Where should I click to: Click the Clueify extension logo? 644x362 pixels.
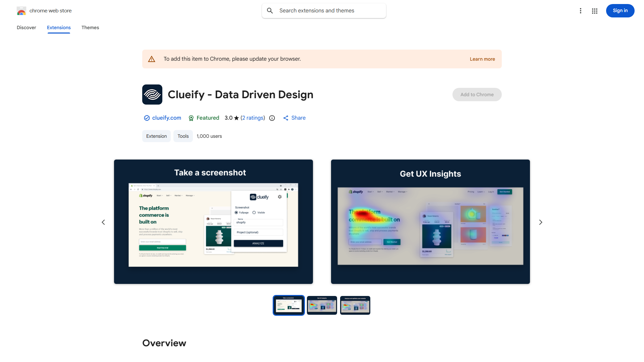click(x=152, y=95)
